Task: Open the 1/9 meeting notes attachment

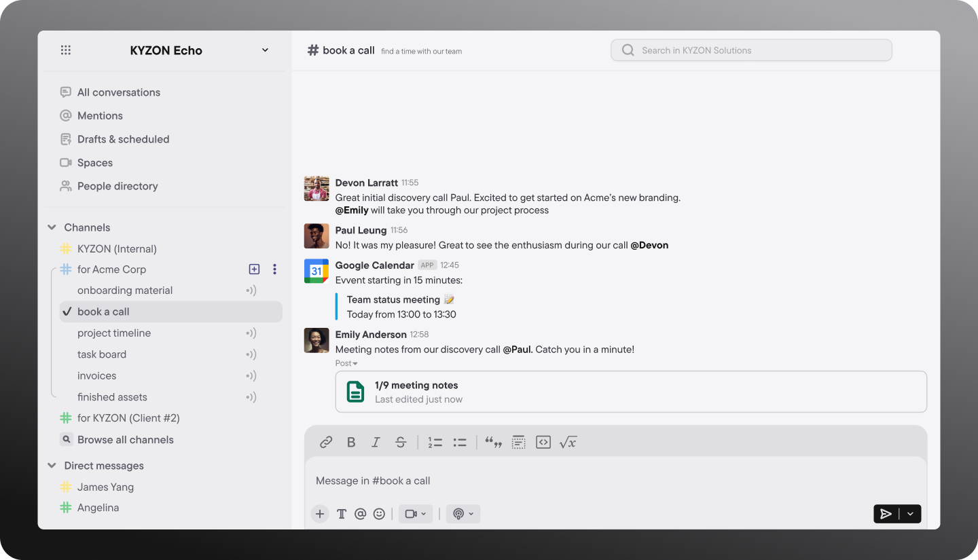Action: click(x=631, y=392)
